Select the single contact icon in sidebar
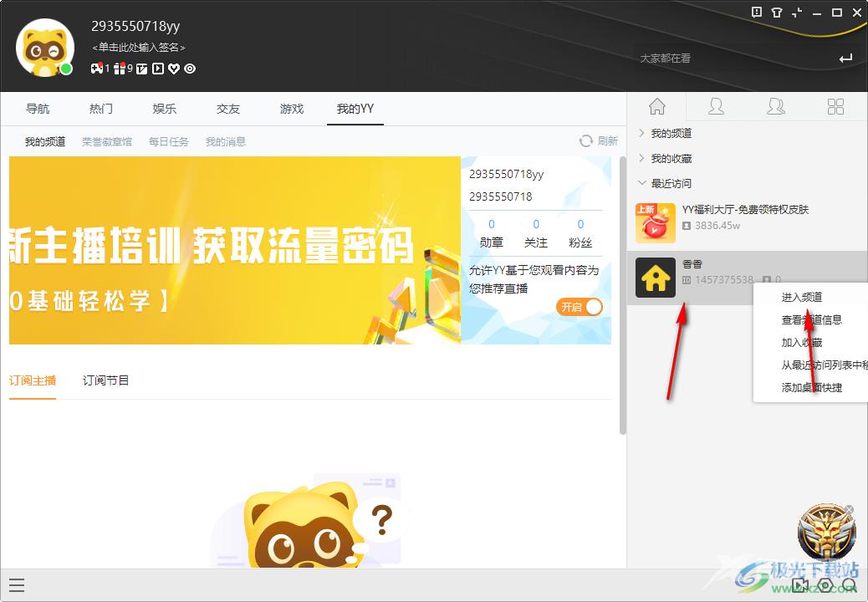This screenshot has height=602, width=868. [x=717, y=106]
